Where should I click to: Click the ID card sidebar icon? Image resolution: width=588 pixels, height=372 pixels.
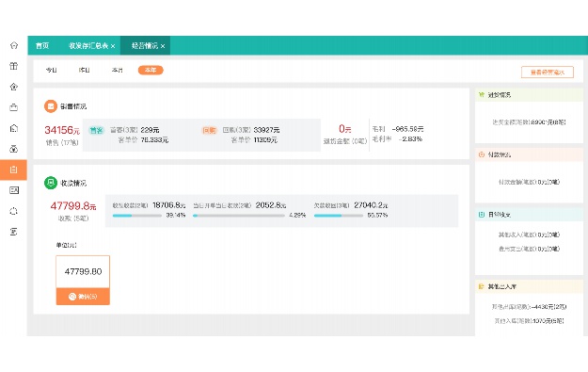(14, 190)
